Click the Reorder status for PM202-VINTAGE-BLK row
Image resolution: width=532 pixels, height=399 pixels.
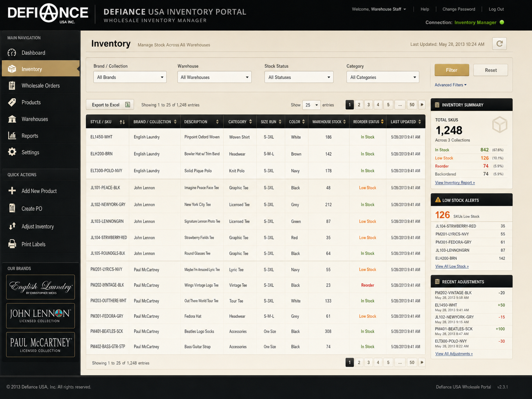pos(367,285)
